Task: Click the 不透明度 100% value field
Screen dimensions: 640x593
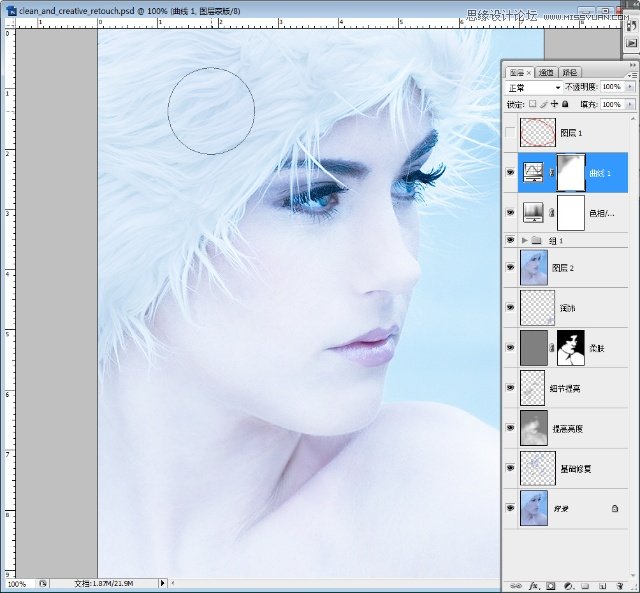Action: click(x=613, y=87)
